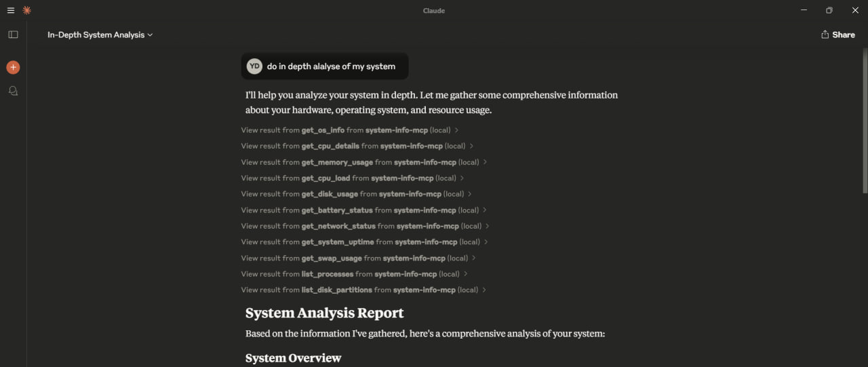Expand list_disk_partitions result
868x367 pixels.
tap(364, 290)
